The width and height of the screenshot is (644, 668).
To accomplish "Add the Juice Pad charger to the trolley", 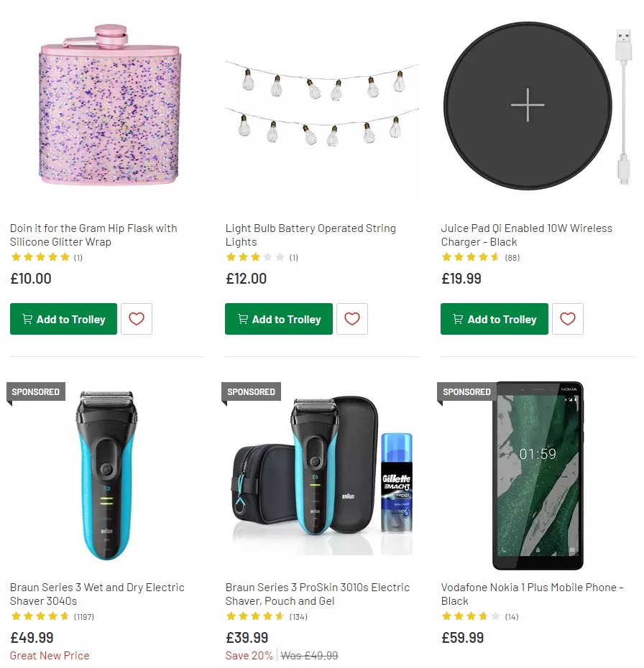I will 493,318.
